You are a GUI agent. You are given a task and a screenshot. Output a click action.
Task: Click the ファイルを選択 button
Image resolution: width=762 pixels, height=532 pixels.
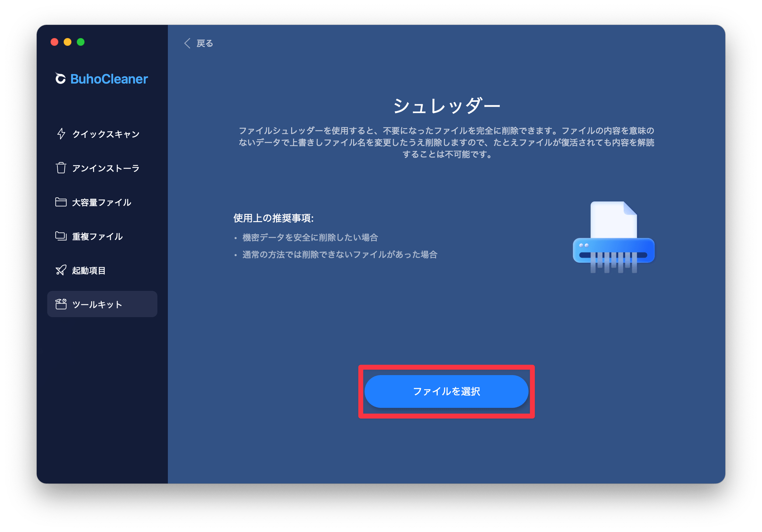(446, 391)
